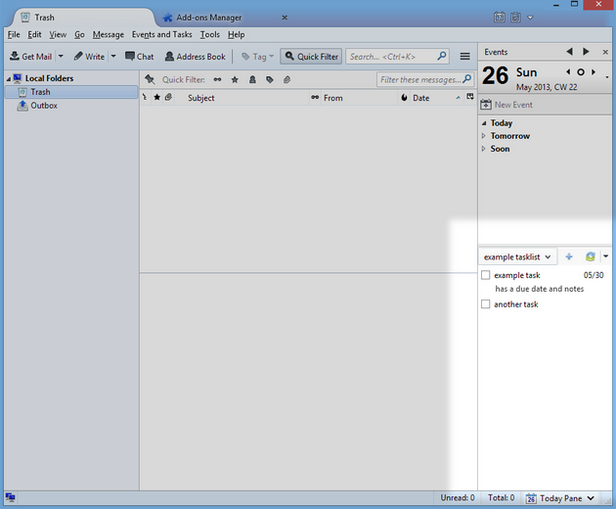Click the Get Mail button
This screenshot has width=616, height=509.
point(30,57)
